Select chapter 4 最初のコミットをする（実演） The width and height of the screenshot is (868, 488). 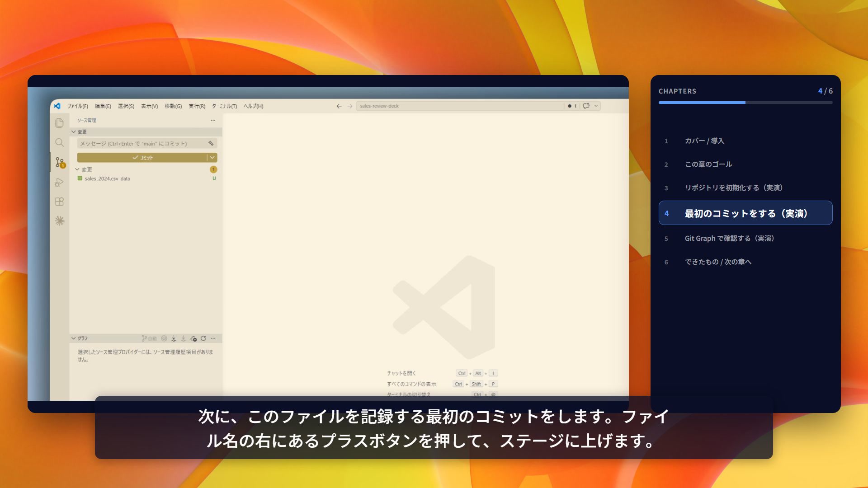click(745, 213)
